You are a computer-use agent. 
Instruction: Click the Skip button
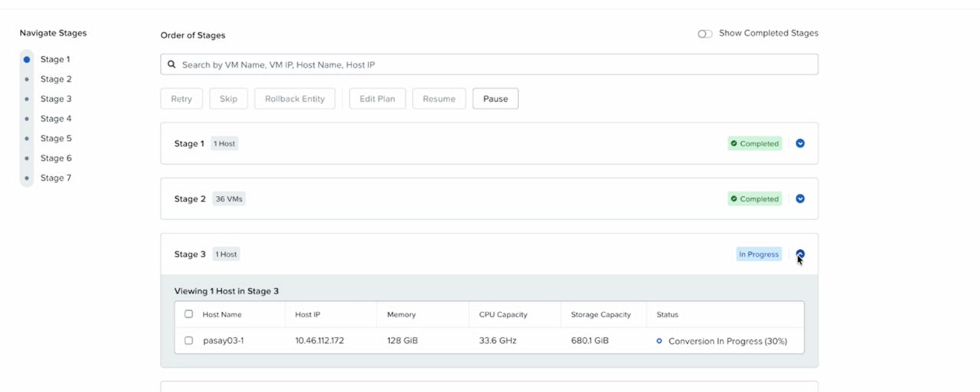point(228,99)
